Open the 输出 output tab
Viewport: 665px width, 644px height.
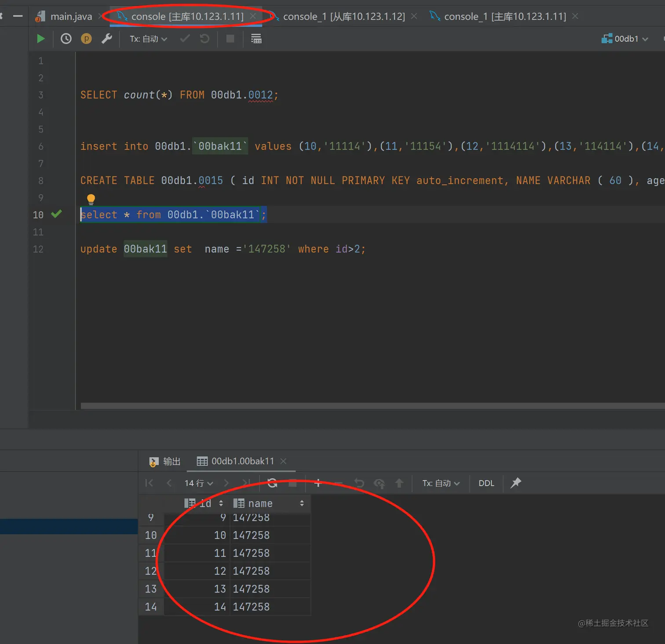coord(165,461)
